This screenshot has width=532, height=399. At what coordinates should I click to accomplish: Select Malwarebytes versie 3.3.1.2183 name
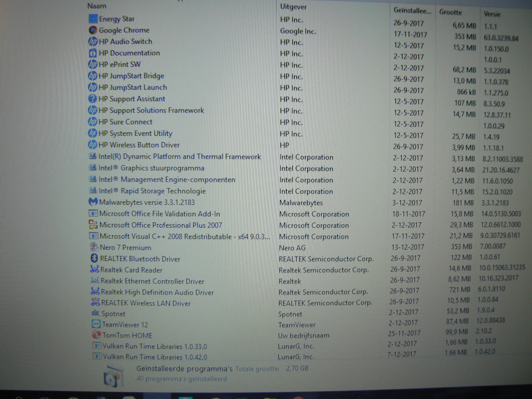coord(147,202)
